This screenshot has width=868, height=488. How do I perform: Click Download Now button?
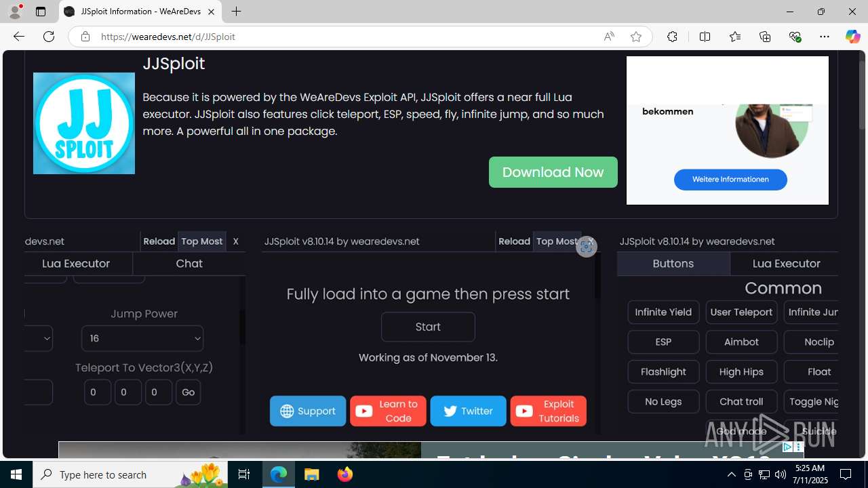[x=553, y=172]
